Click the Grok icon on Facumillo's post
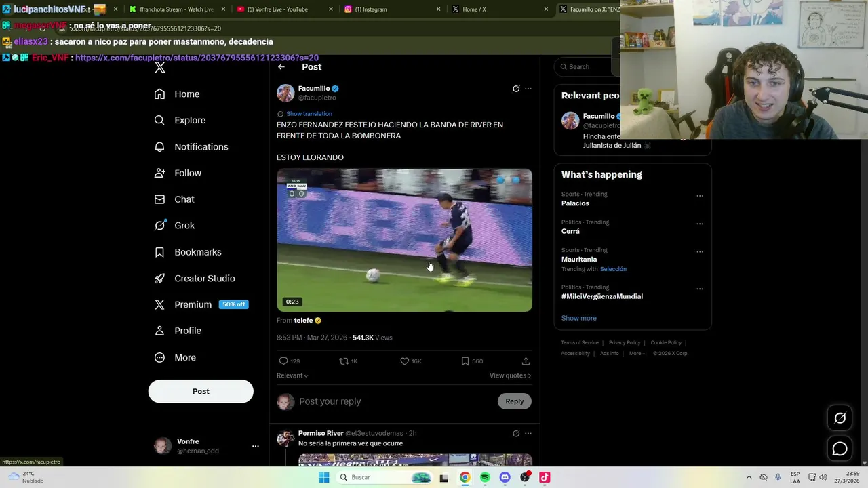868x488 pixels. [x=516, y=89]
